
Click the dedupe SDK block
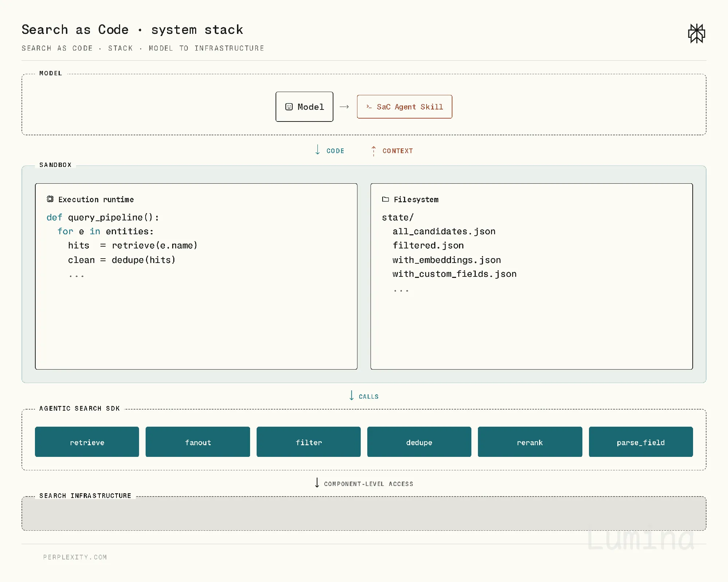(419, 442)
